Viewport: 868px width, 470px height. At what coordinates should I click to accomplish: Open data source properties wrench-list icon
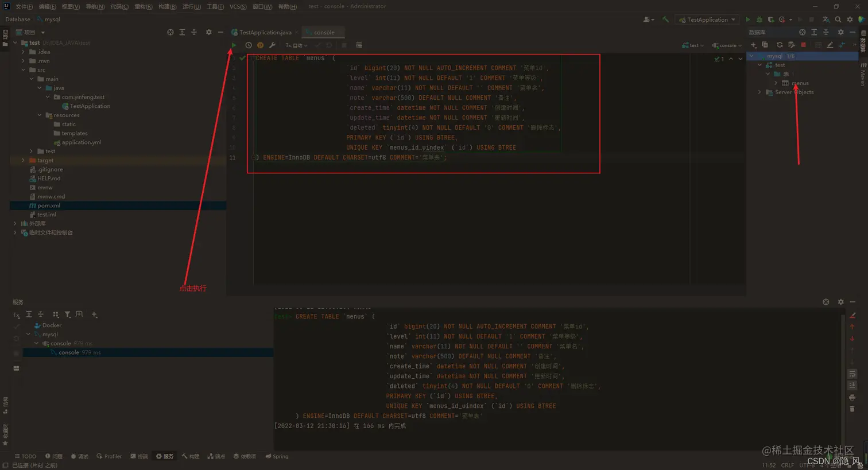(791, 45)
